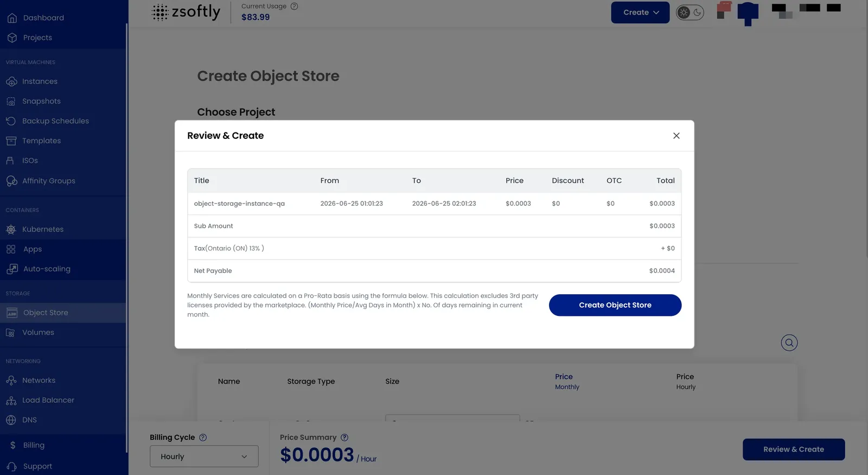Screen dimensions: 868x475
Task: Click the $83.99 current usage amount
Action: 256,17
